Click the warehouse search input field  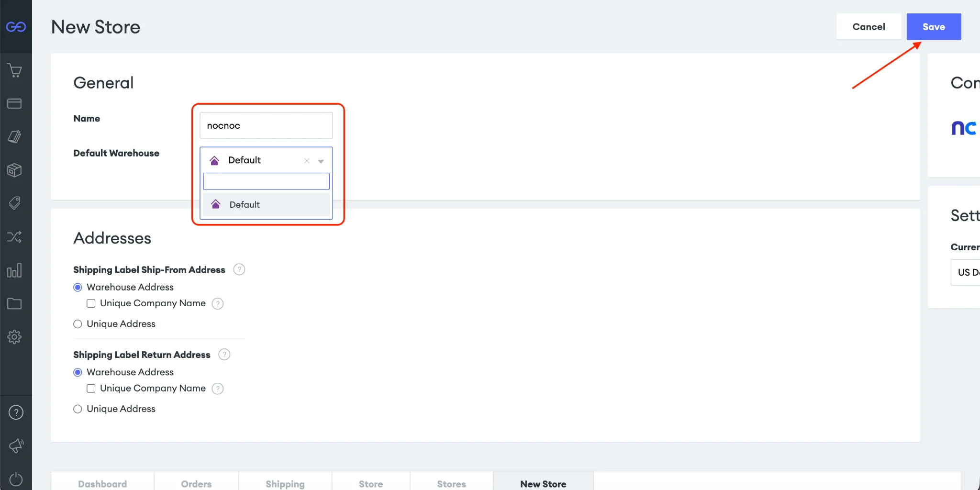[266, 181]
